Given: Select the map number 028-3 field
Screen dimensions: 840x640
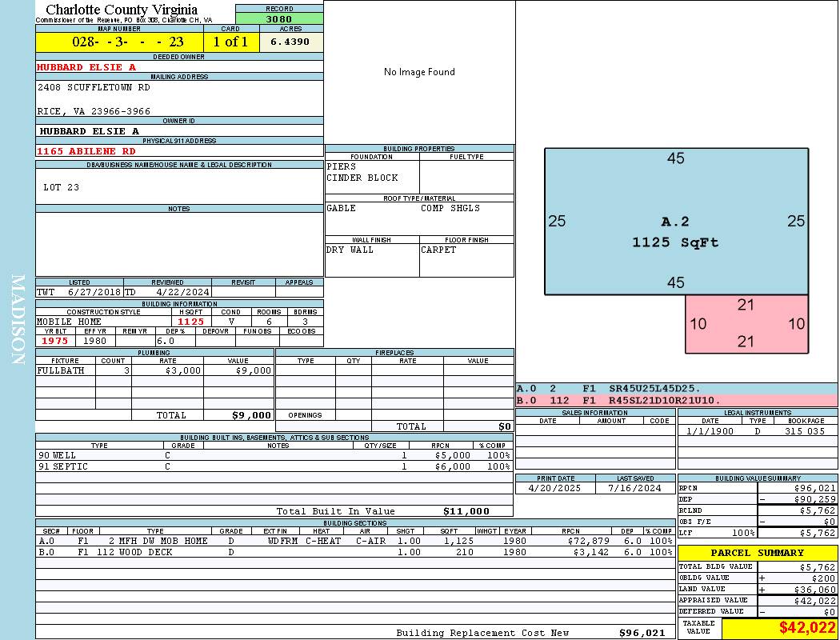Looking at the screenshot, I should pos(119,42).
